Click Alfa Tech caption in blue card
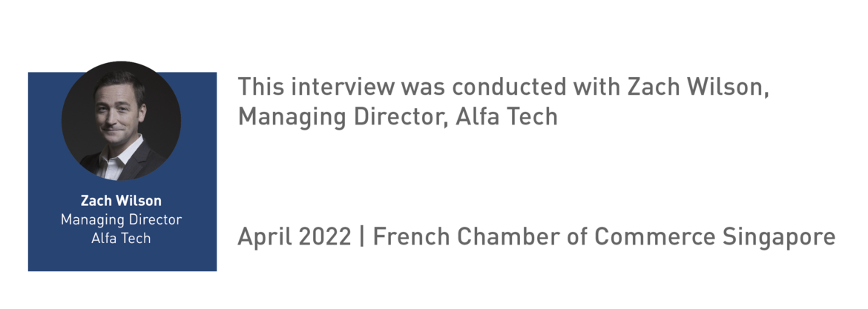868x309 pixels. tap(121, 239)
